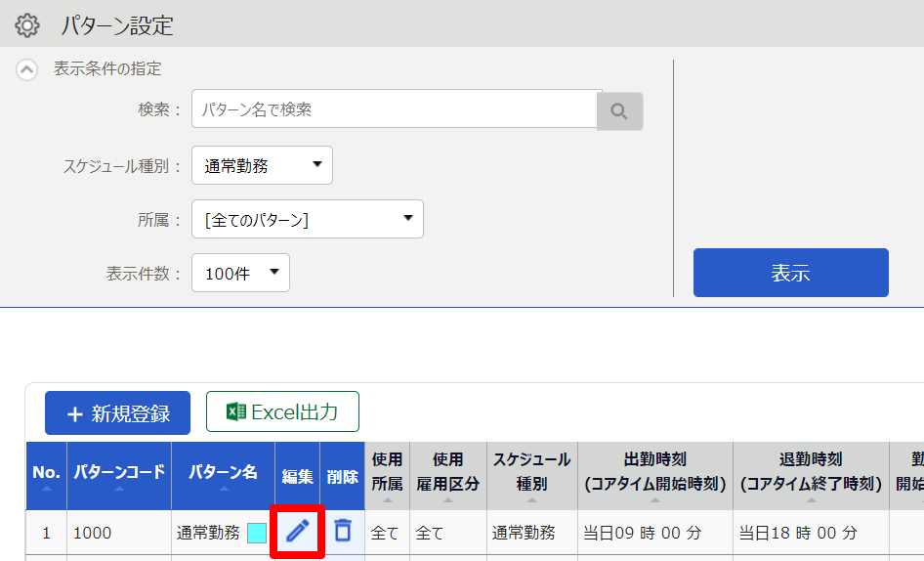Sort by the No. column header
Image resolution: width=924 pixels, height=561 pixels.
pos(47,475)
